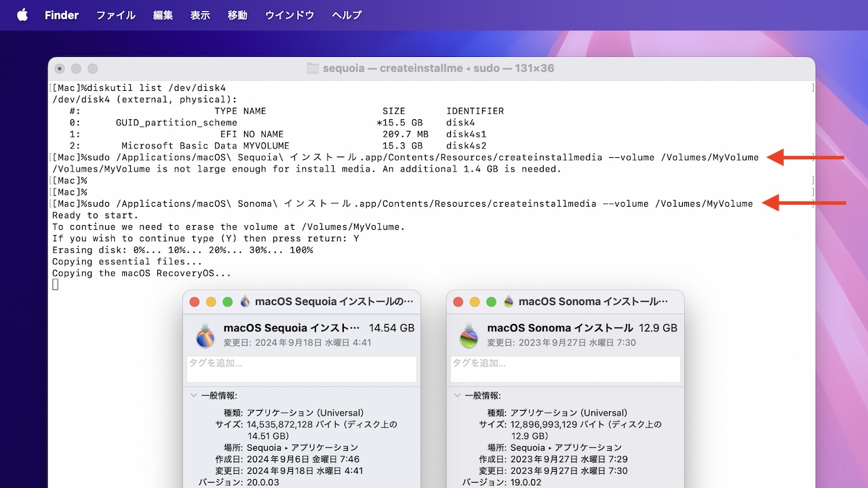Open the ウインドウ menu
This screenshot has width=868, height=488.
[x=290, y=15]
